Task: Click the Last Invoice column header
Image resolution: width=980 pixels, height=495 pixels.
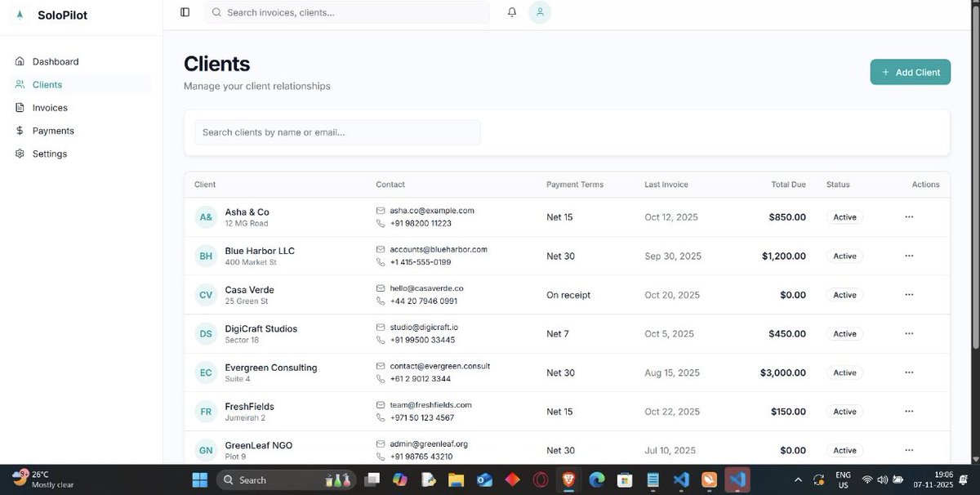Action: [x=666, y=185]
